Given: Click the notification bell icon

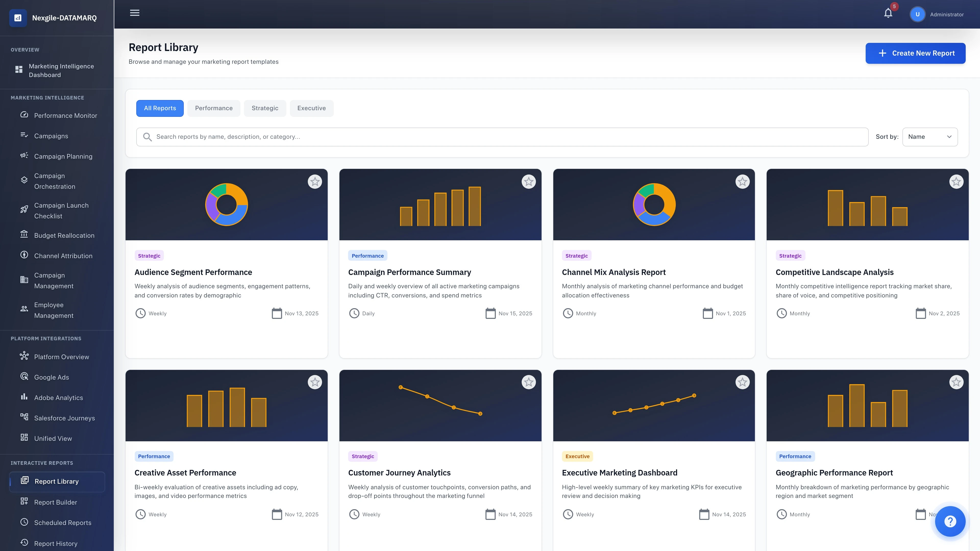Looking at the screenshot, I should (x=888, y=13).
